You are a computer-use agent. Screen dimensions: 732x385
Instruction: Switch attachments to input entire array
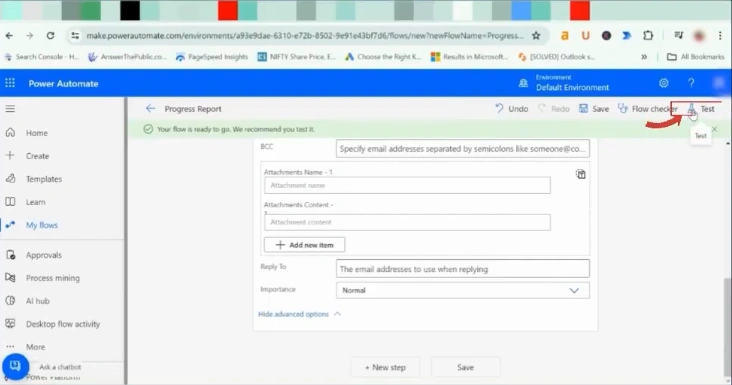580,174
